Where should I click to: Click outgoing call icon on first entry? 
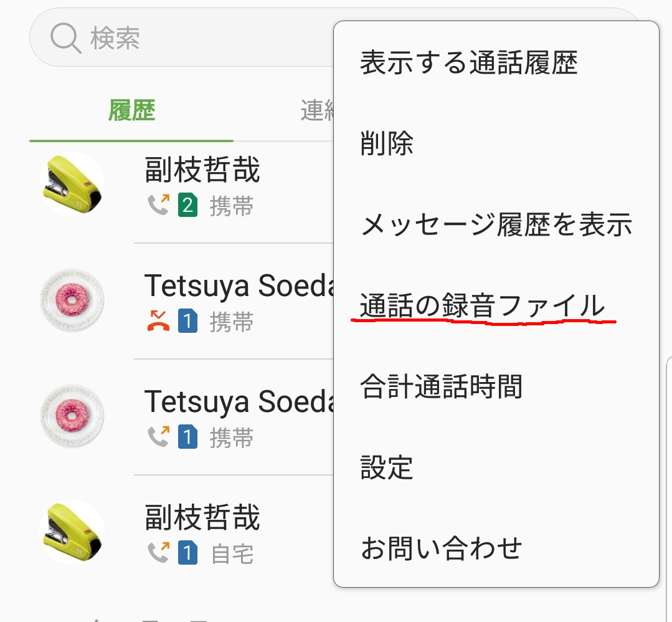point(159,204)
